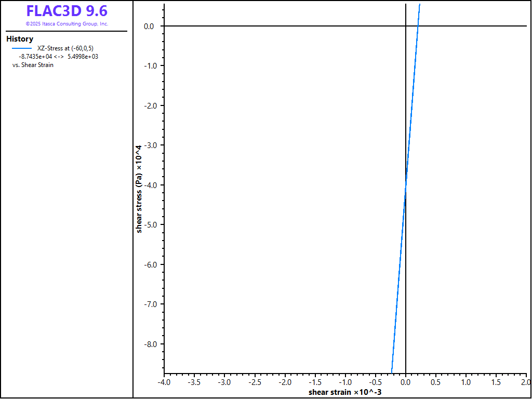The height and width of the screenshot is (399, 532).
Task: Click the -3.0 tick label on the x-axis
Action: point(224,382)
